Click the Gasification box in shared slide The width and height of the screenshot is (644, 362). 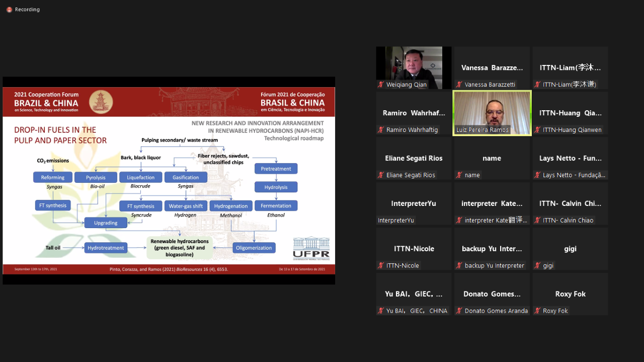coord(186,177)
